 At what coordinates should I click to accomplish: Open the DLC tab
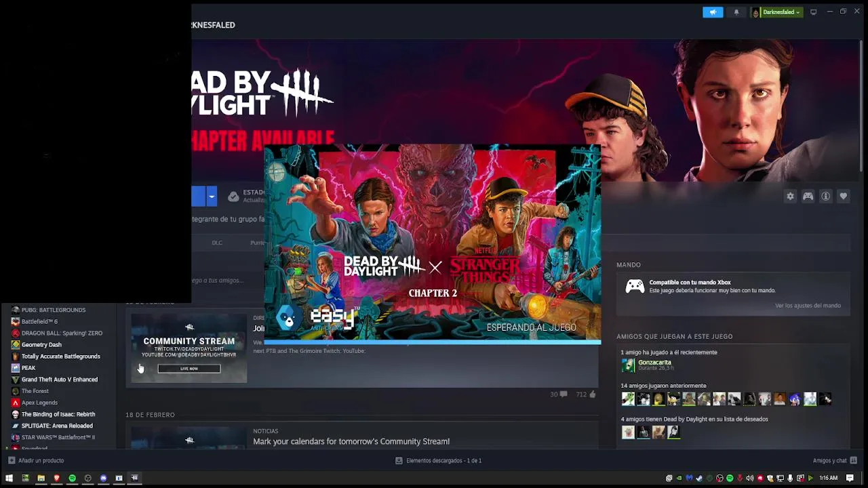pyautogui.click(x=217, y=243)
